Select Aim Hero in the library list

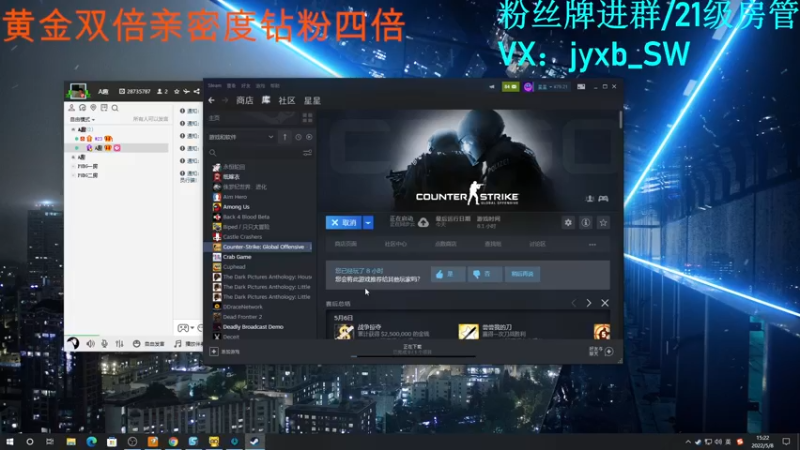click(x=235, y=196)
